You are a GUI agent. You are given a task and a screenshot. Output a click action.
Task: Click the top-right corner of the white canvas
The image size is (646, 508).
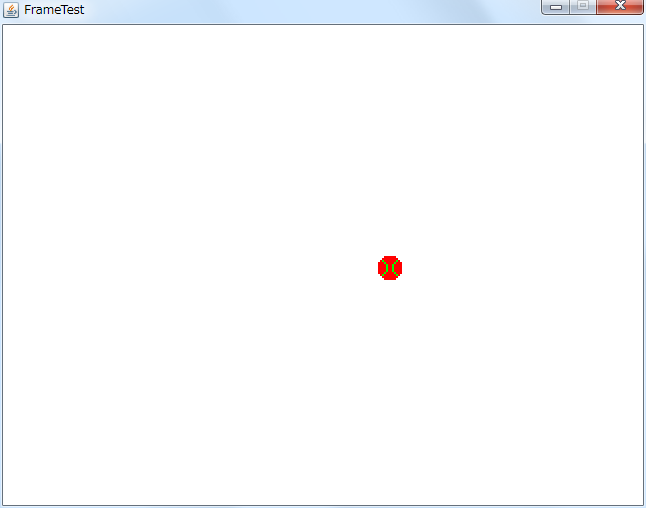(x=640, y=27)
